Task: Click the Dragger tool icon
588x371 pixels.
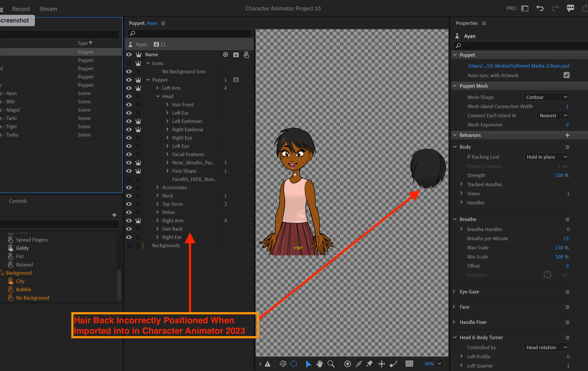Action: point(381,364)
